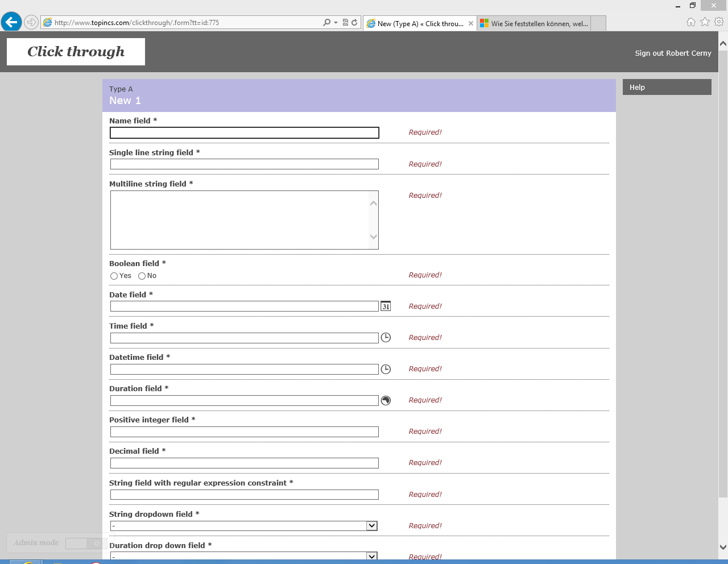Click the browser back arrow button
The width and height of the screenshot is (728, 564).
coord(11,23)
